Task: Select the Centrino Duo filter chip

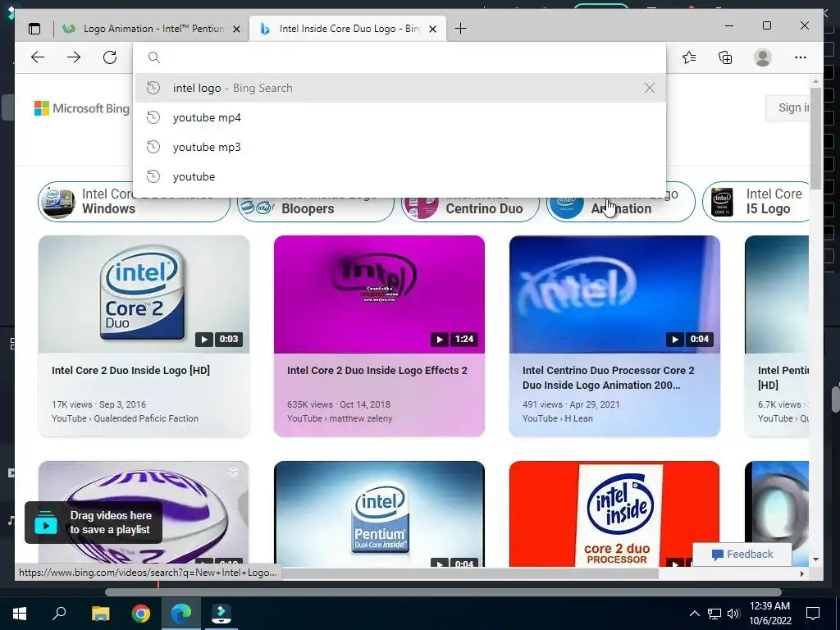Action: point(470,208)
